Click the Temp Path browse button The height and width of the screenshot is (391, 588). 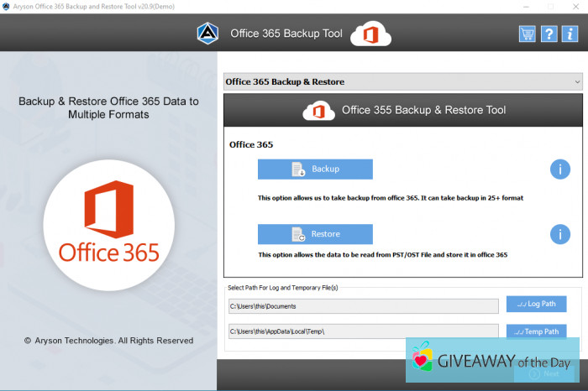(536, 331)
